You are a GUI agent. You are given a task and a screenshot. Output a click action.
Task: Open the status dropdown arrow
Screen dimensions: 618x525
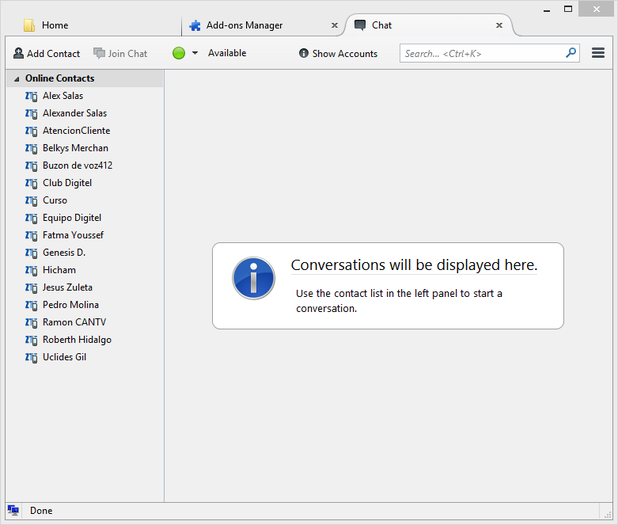pos(195,53)
